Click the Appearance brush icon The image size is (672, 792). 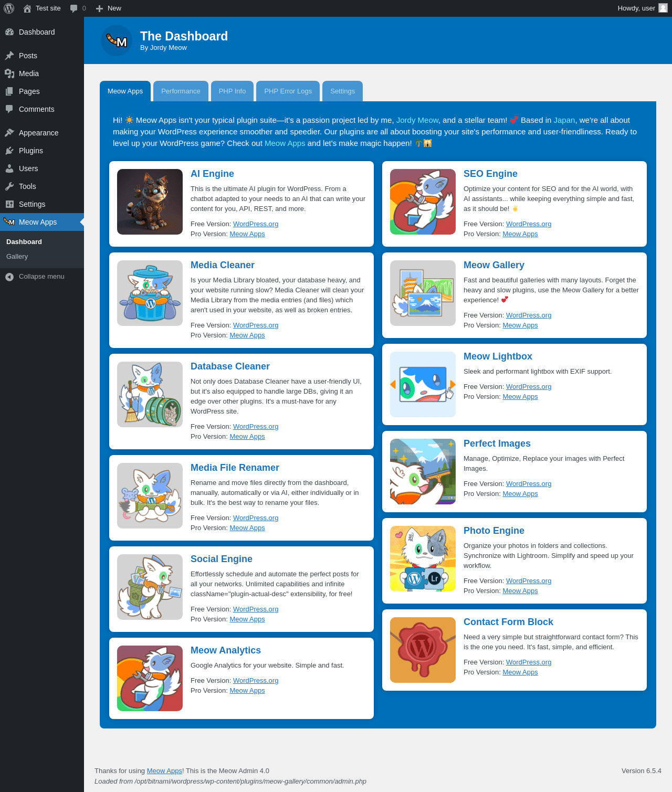coord(9,133)
